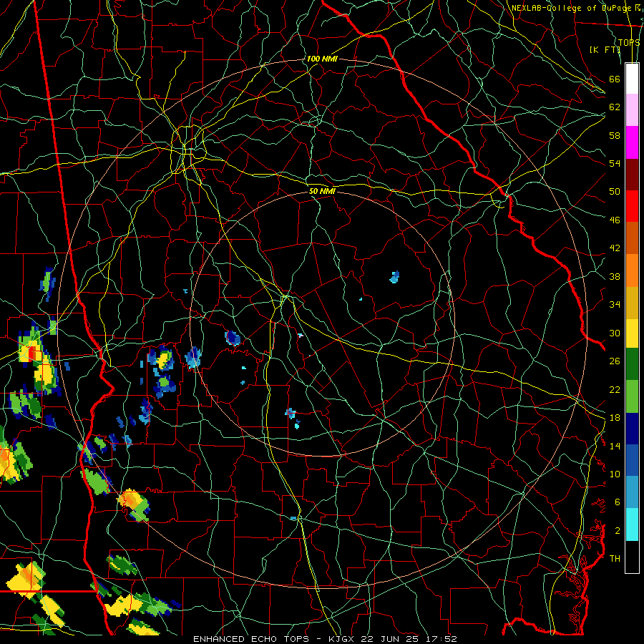The image size is (644, 644).
Task: Click the 6 legend value
Action: coord(617,502)
